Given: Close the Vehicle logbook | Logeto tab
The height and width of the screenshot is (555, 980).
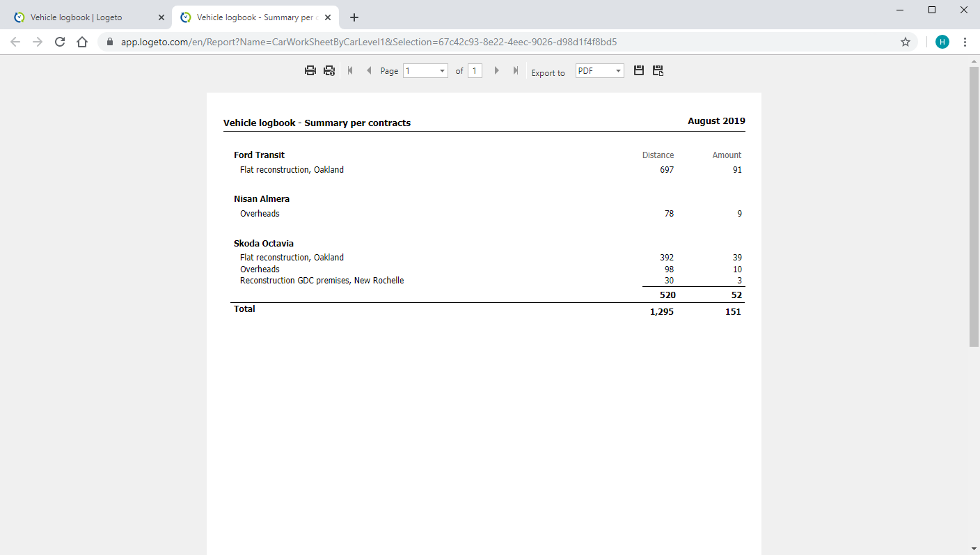Looking at the screenshot, I should (161, 17).
